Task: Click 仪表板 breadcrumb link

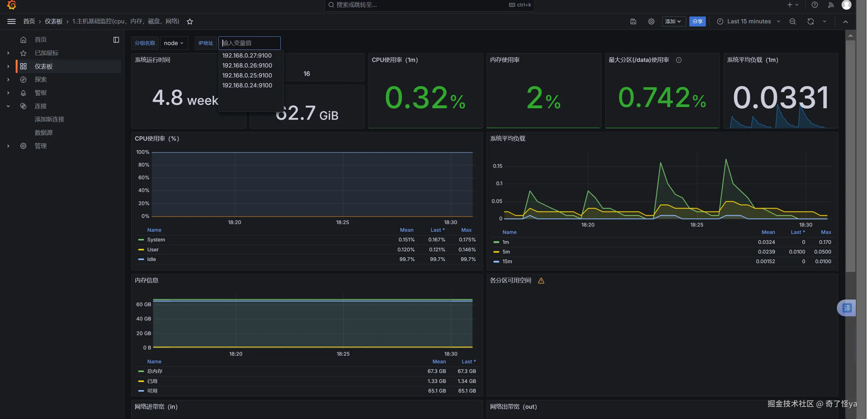Action: point(54,21)
